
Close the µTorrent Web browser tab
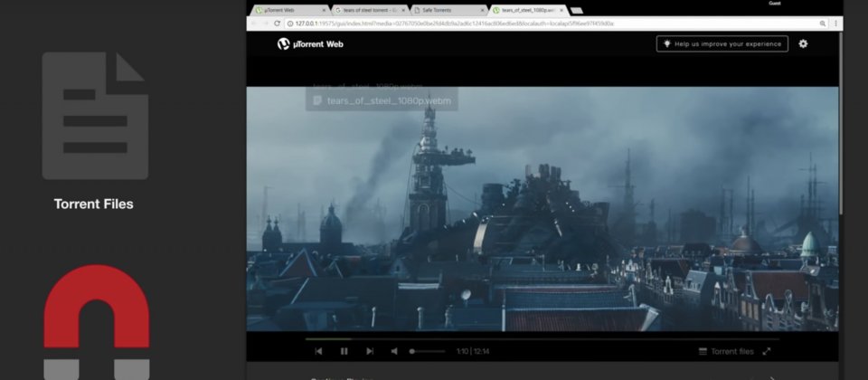(x=324, y=10)
